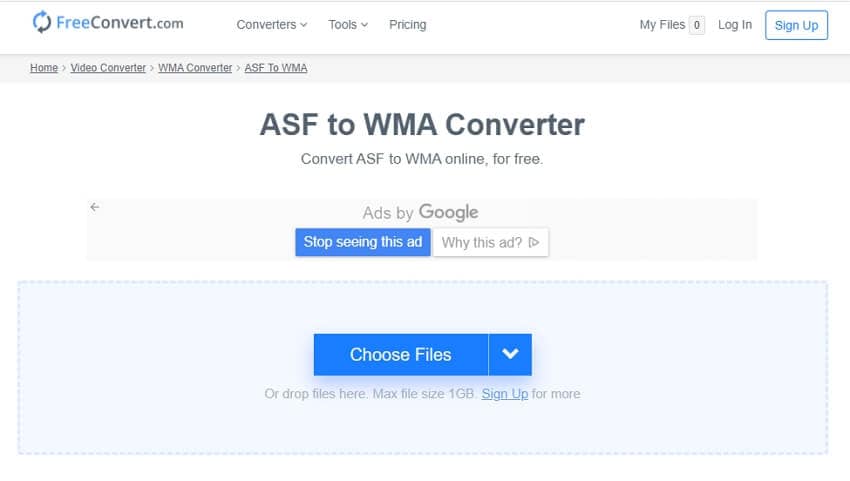This screenshot has width=850, height=481.
Task: Click the AdChoices triangle icon
Action: tap(534, 242)
